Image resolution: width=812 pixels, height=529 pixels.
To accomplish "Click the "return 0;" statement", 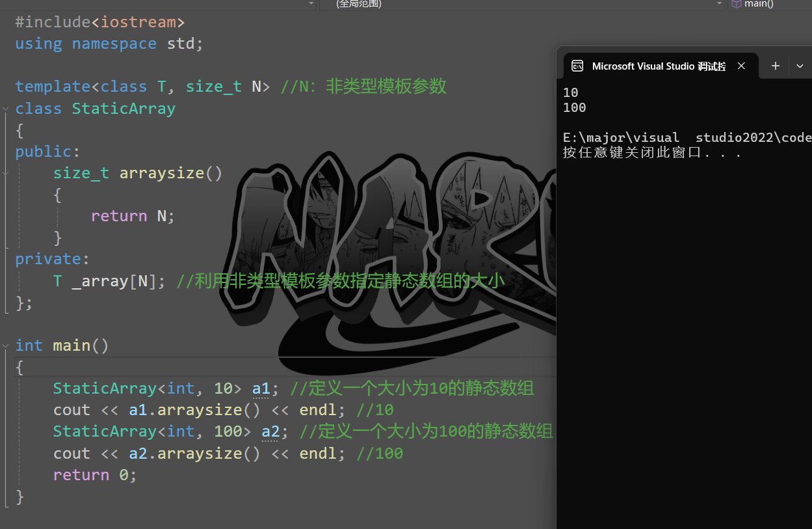I will 95,474.
